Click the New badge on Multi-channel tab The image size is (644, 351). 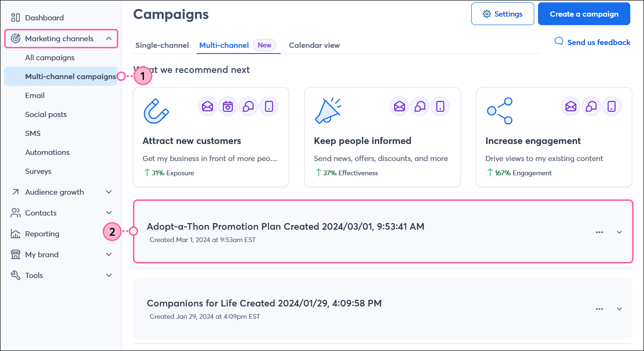(265, 45)
